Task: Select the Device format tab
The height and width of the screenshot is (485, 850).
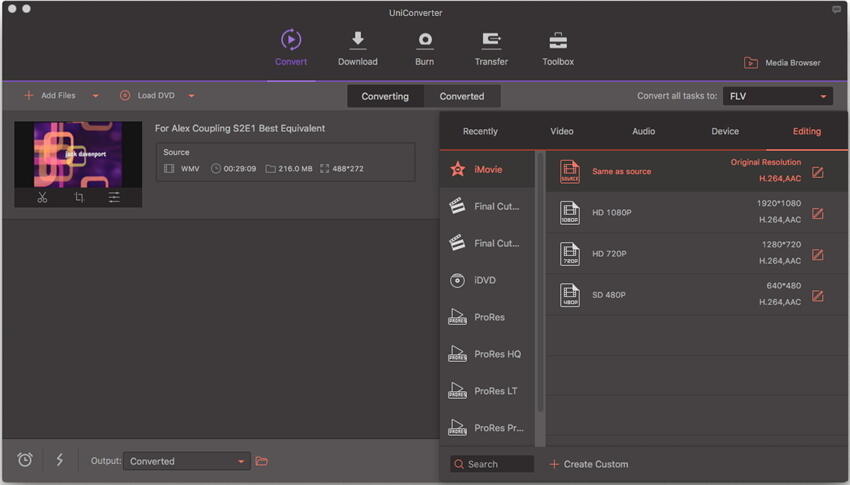Action: pos(725,131)
